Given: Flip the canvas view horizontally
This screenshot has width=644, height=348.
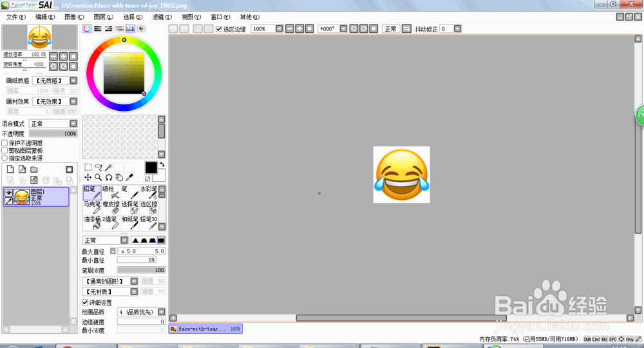Looking at the screenshot, I should coord(406,29).
